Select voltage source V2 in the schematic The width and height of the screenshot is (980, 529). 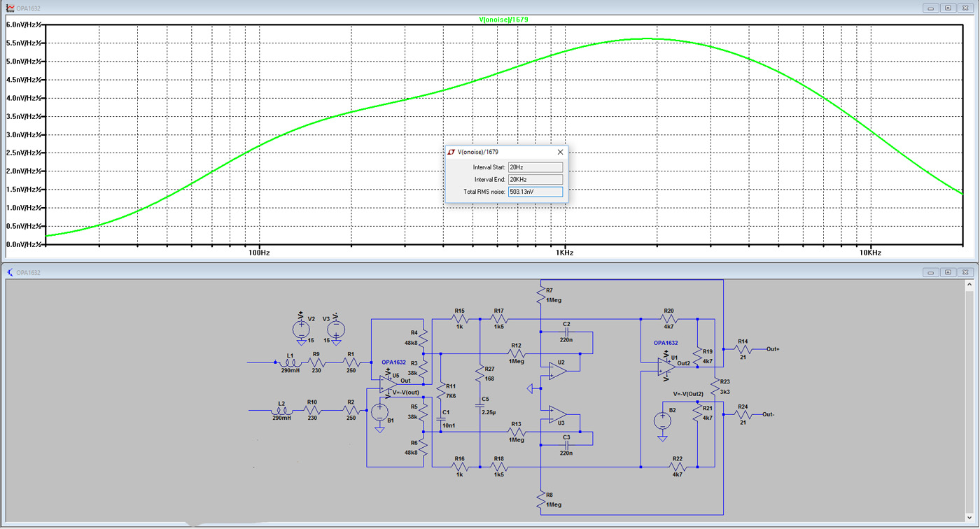pyautogui.click(x=301, y=328)
